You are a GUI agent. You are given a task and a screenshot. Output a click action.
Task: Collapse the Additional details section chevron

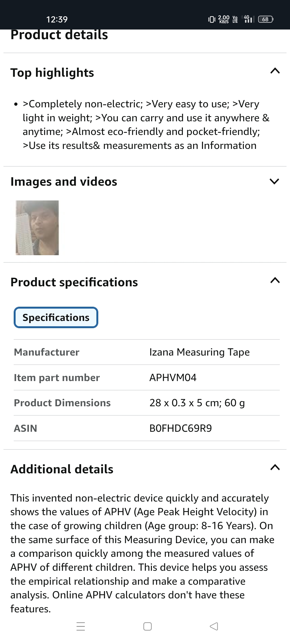(x=275, y=468)
